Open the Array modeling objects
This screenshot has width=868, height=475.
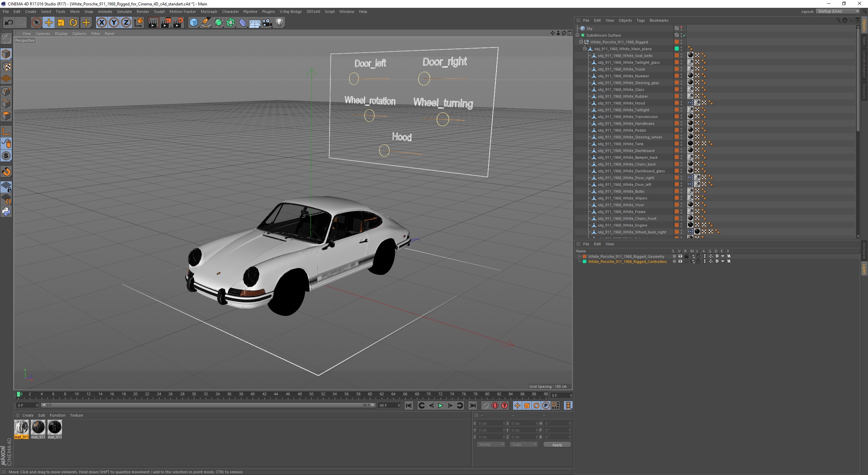tap(231, 23)
